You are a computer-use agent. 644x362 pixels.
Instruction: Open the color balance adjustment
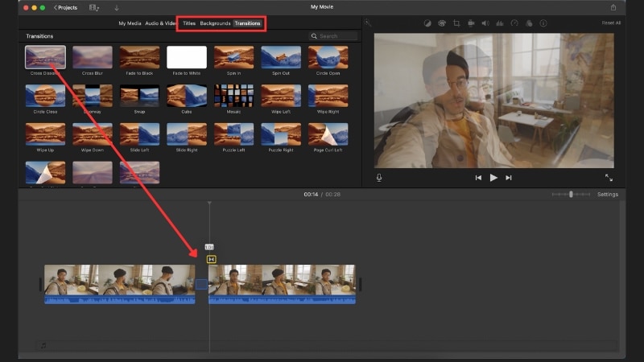point(427,23)
